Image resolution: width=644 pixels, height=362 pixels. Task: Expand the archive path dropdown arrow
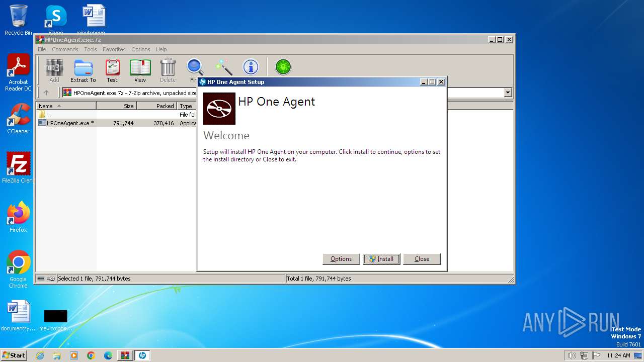coord(508,93)
